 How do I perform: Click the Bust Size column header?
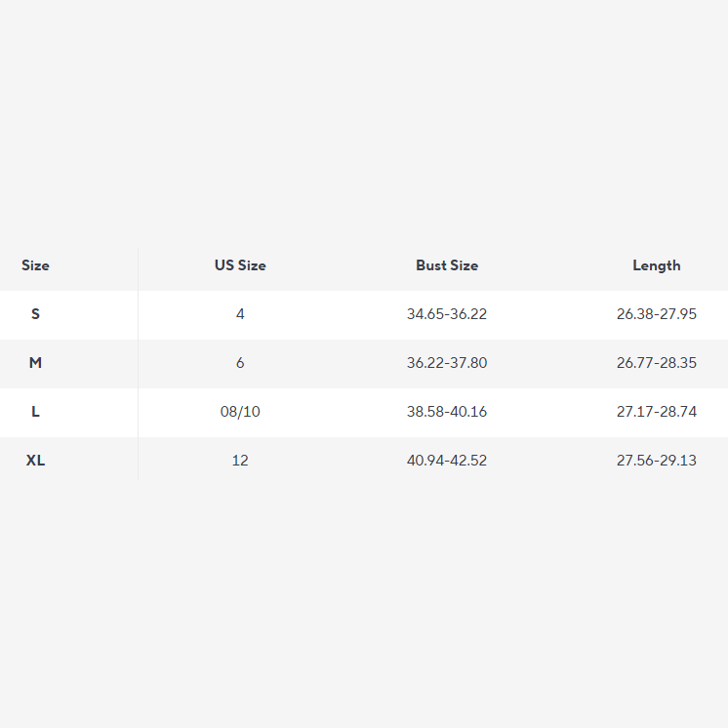[x=447, y=265]
